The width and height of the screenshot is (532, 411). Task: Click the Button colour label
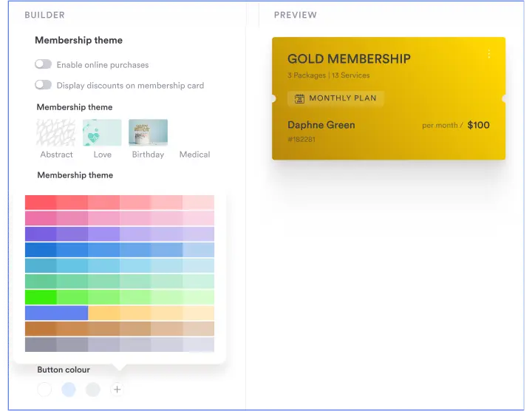pos(64,370)
